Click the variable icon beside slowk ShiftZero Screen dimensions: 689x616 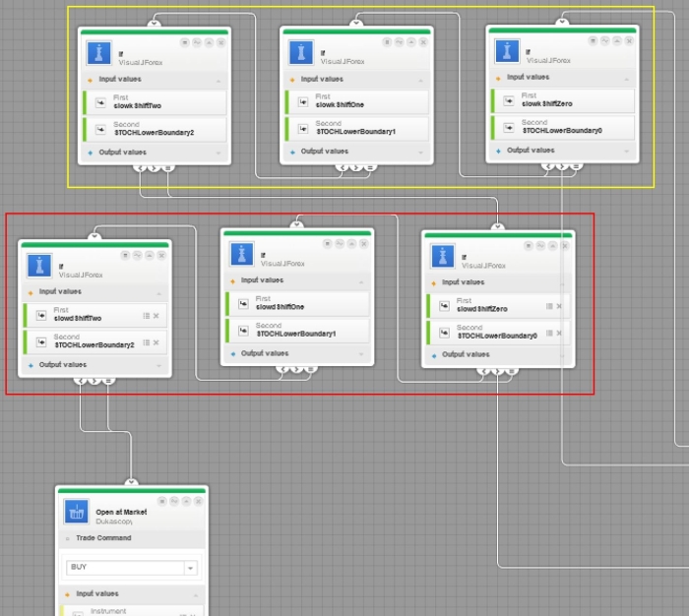(509, 100)
